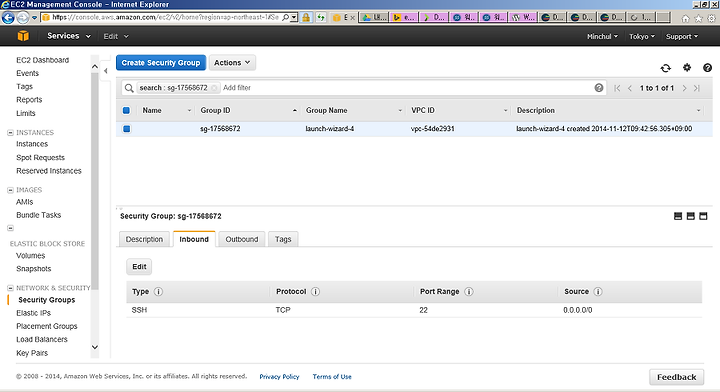Viewport: 720px width, 392px height.
Task: Open the console settings gear
Action: coord(686,67)
